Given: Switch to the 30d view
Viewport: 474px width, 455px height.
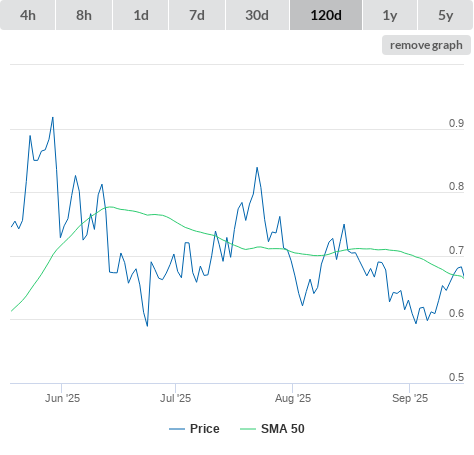Looking at the screenshot, I should tap(257, 15).
